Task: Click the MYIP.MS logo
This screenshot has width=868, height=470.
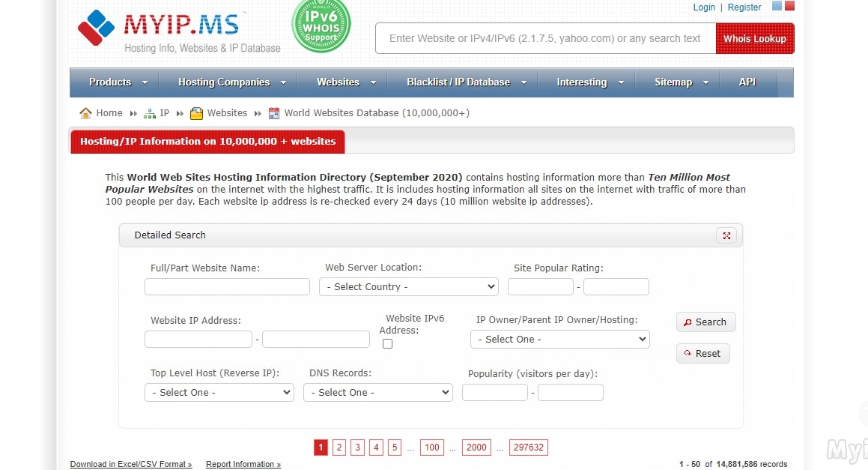Action: click(178, 30)
